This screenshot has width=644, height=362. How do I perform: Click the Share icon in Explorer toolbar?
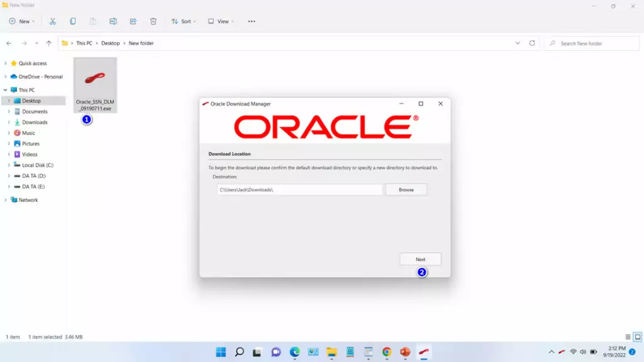(133, 21)
